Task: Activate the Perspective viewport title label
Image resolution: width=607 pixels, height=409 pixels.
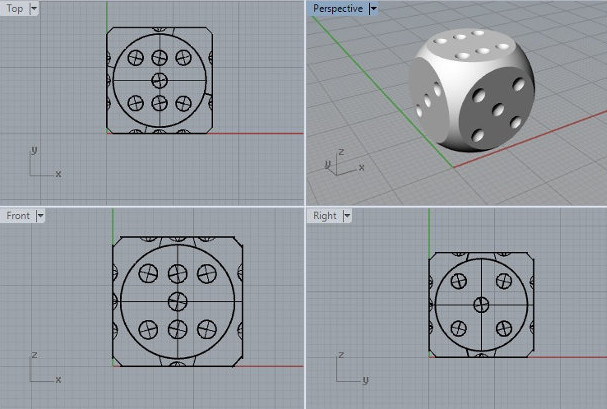Action: [338, 9]
